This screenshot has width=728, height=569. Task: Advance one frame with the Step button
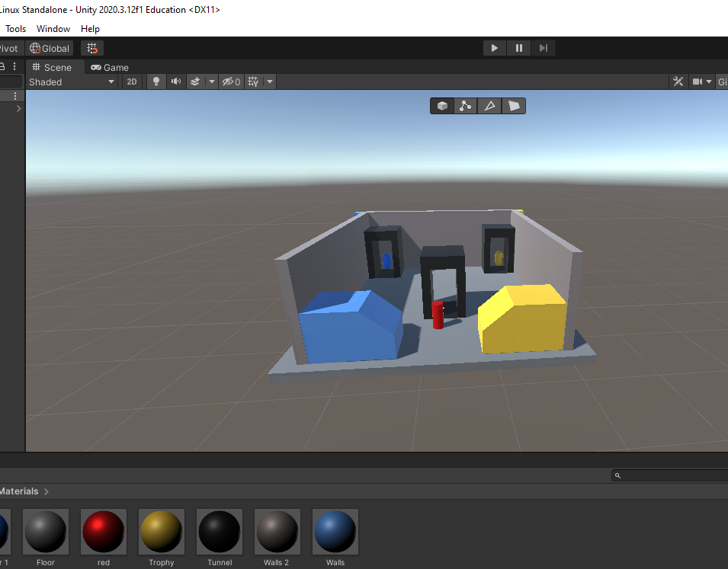click(x=544, y=48)
